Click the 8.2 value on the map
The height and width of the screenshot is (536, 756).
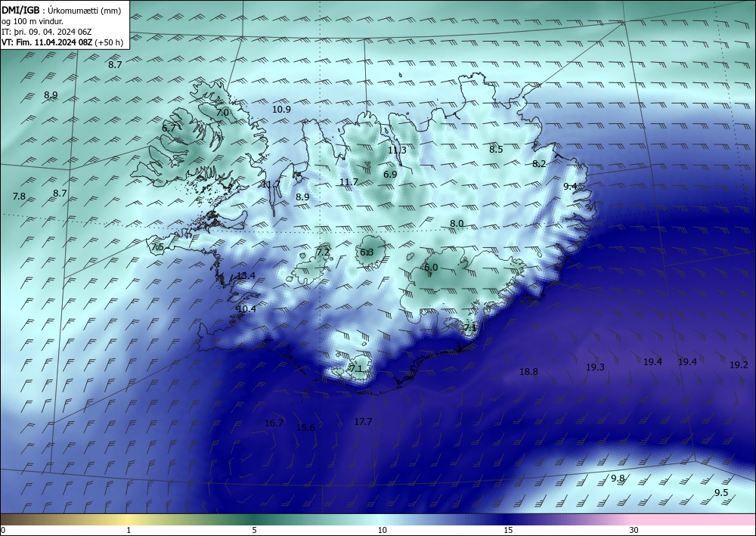click(539, 164)
